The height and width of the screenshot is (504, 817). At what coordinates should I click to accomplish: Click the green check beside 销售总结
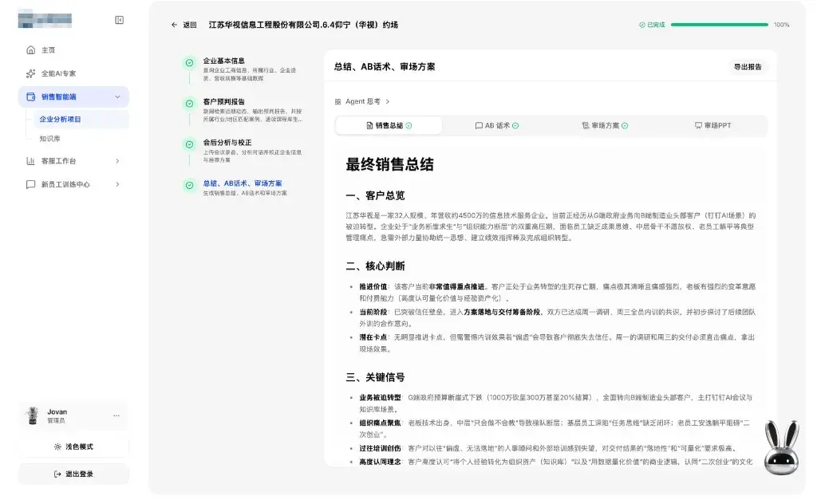click(409, 125)
